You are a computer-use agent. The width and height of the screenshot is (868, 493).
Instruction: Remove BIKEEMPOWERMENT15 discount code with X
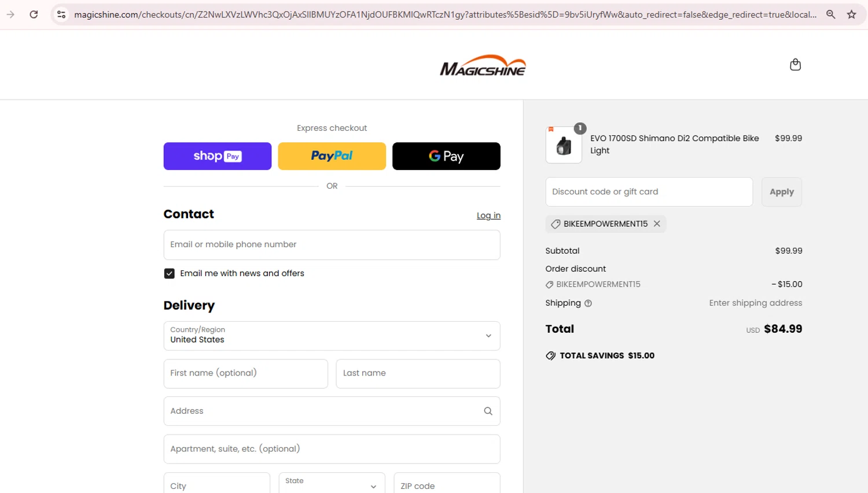pos(657,224)
